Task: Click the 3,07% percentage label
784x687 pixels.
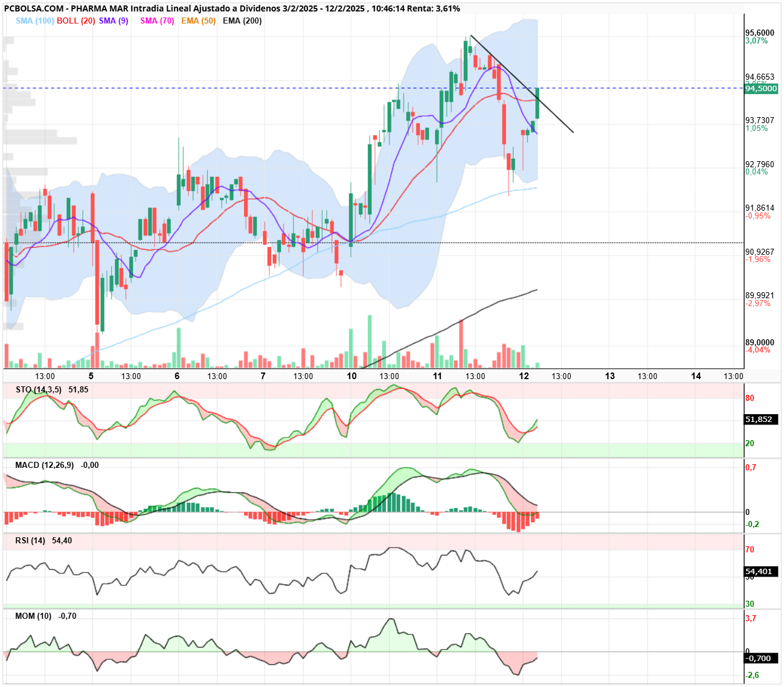Action: tap(757, 41)
